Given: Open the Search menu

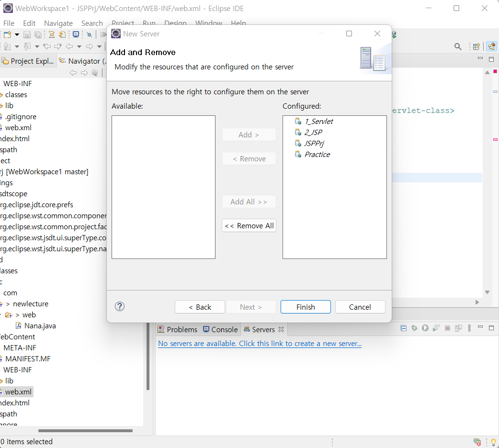Looking at the screenshot, I should click(x=92, y=23).
